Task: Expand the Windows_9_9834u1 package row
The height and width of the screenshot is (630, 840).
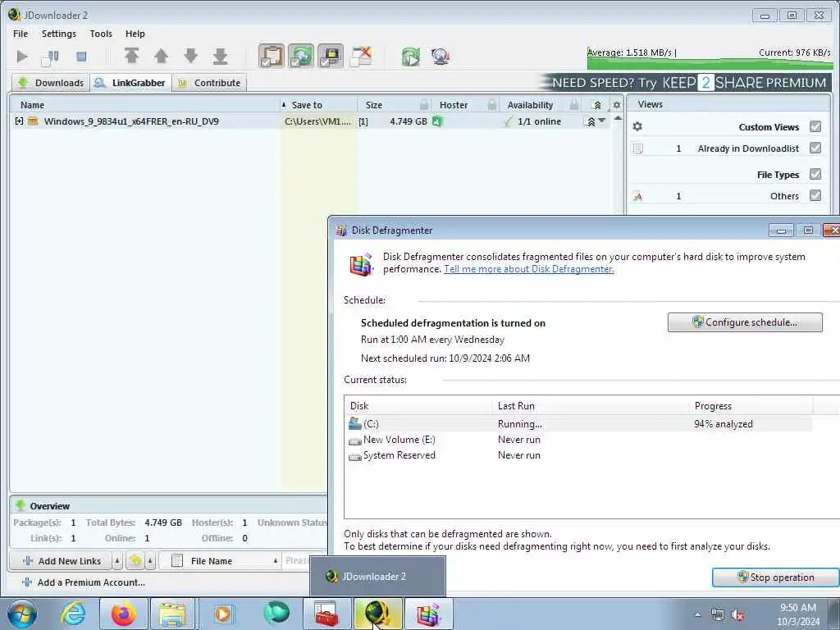Action: (20, 121)
